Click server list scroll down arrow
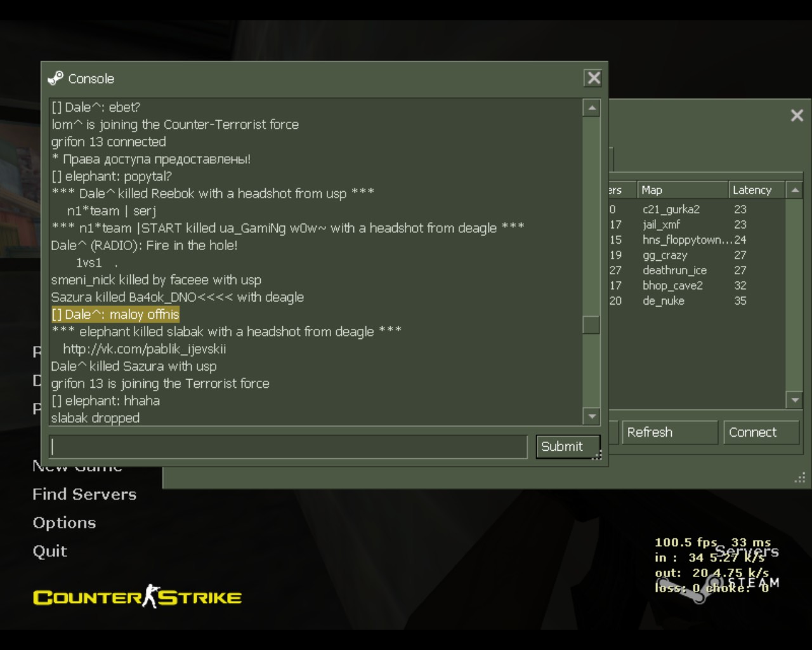Image resolution: width=812 pixels, height=650 pixels. [794, 400]
